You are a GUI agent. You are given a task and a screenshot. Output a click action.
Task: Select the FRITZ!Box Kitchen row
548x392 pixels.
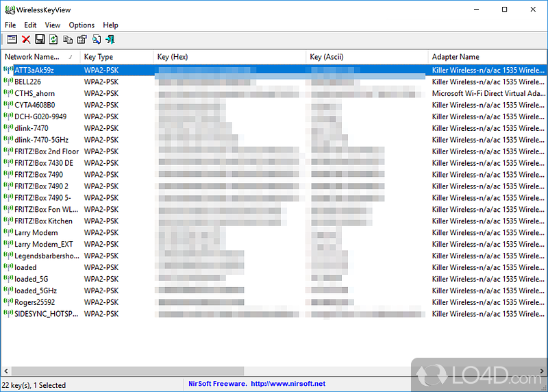coord(274,221)
